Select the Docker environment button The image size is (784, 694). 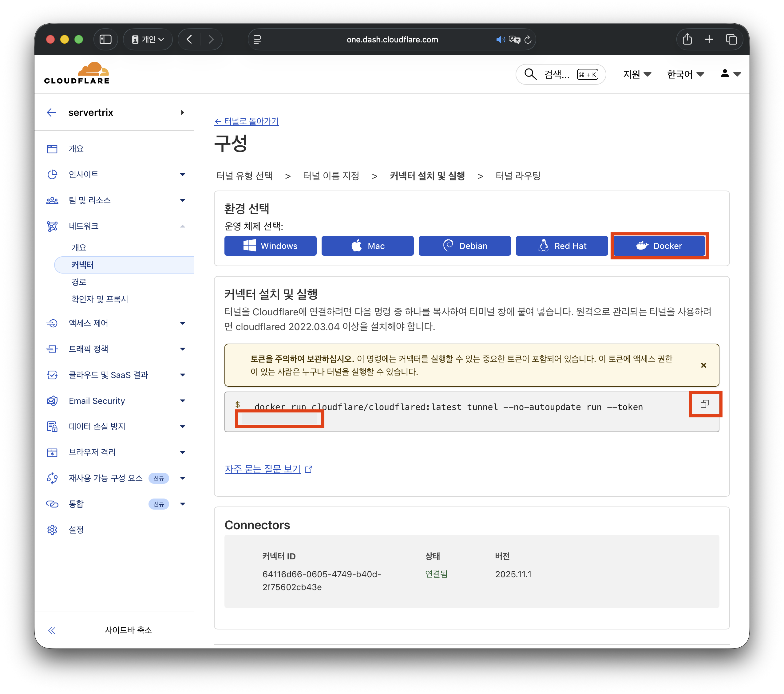[659, 246]
